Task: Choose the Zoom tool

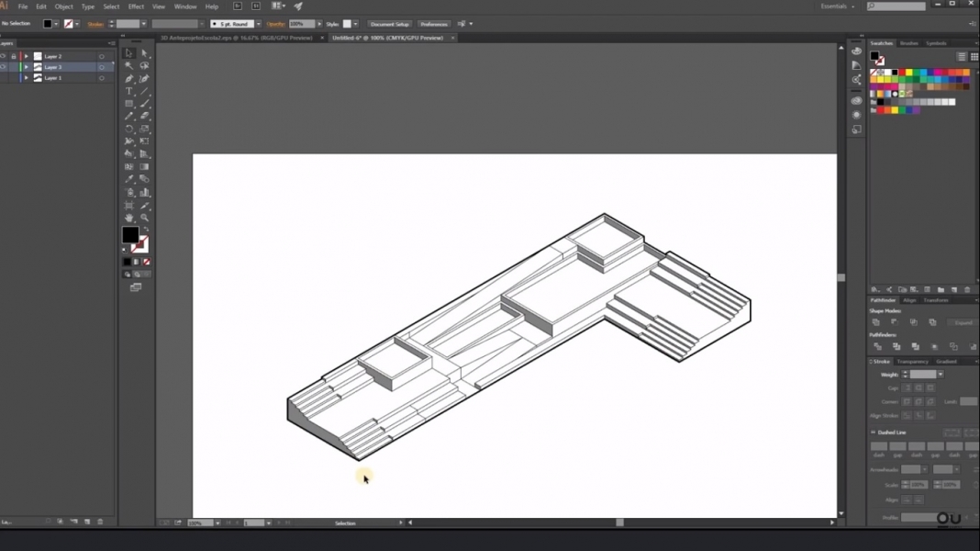Action: [x=144, y=216]
